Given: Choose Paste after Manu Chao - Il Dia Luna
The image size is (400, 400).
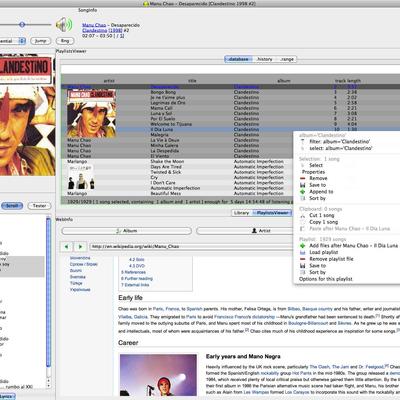Looking at the screenshot, I should pyautogui.click(x=349, y=229).
